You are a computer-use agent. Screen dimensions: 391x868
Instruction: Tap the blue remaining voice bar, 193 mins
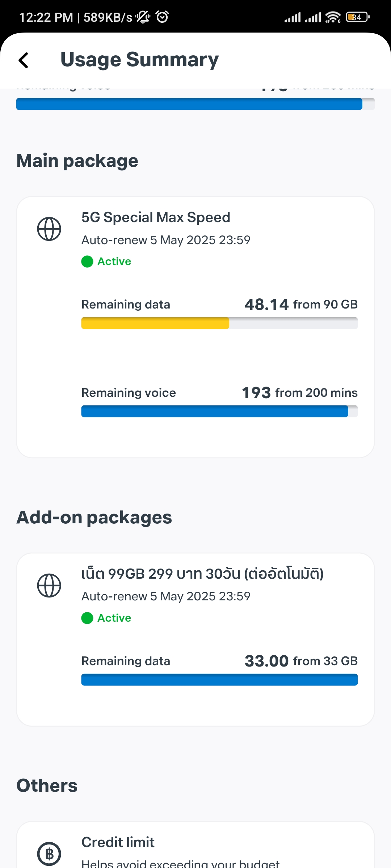pyautogui.click(x=214, y=411)
